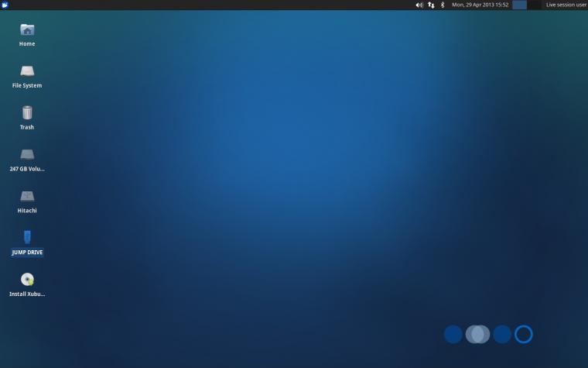Click the Hitachi label under drive icon
Image resolution: width=588 pixels, height=368 pixels.
click(27, 211)
